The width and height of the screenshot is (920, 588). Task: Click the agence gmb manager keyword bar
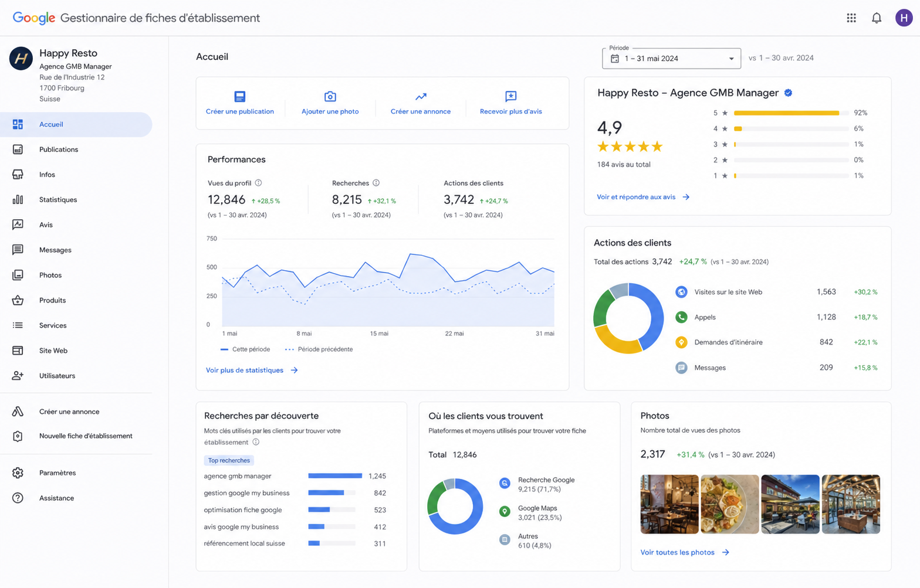(x=335, y=476)
